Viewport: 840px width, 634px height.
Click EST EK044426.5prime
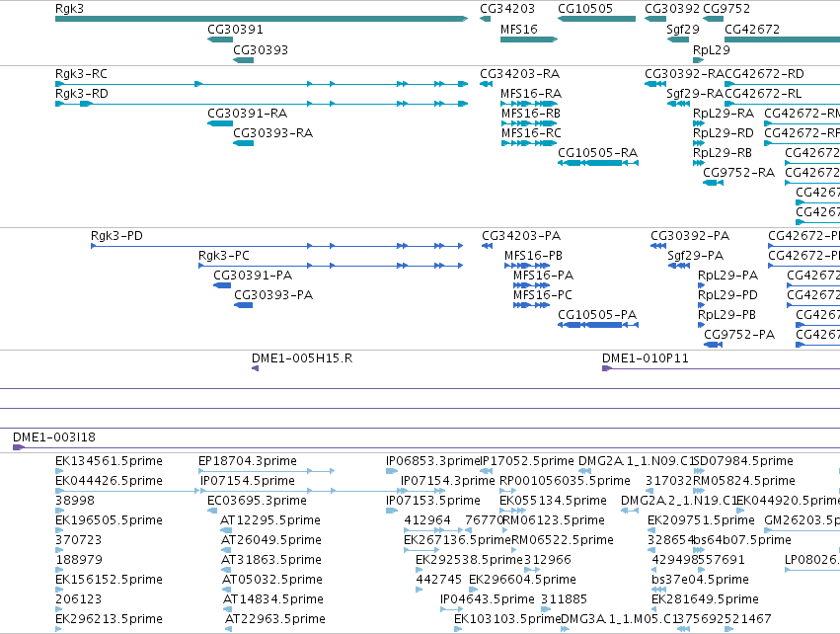click(x=127, y=491)
